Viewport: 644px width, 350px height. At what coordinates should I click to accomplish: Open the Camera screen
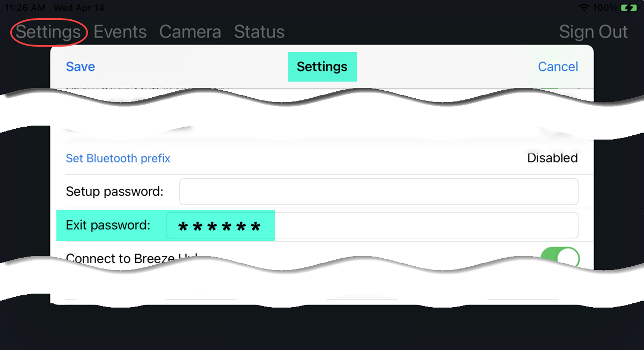190,32
